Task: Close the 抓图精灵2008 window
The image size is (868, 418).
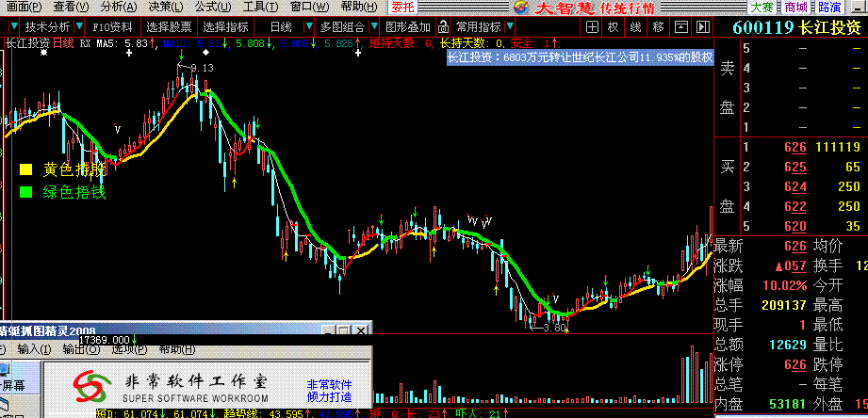Action: click(x=361, y=330)
